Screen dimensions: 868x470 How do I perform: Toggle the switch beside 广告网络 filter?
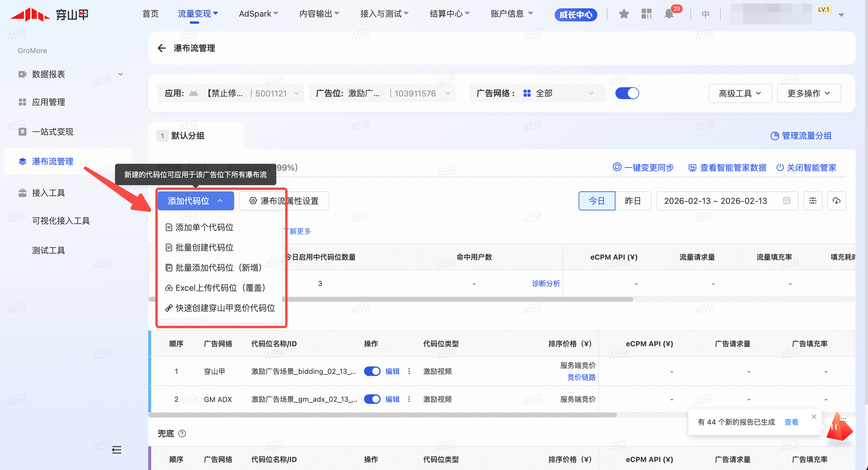click(627, 93)
